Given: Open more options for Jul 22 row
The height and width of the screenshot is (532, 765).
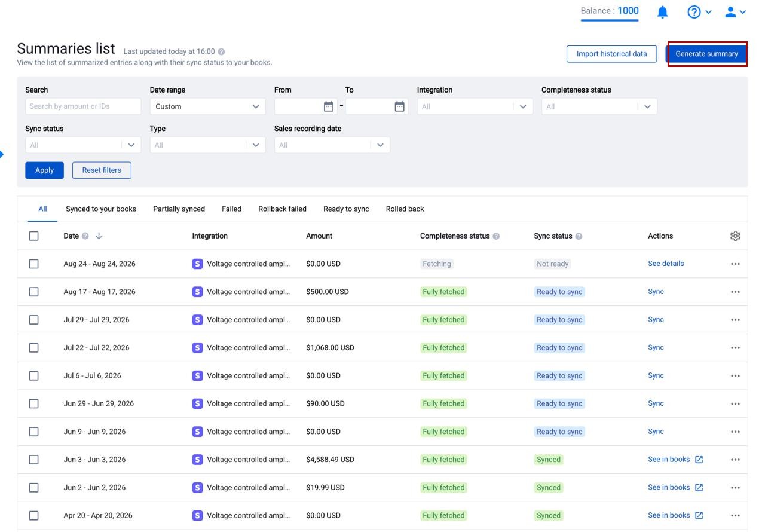Looking at the screenshot, I should coord(735,348).
